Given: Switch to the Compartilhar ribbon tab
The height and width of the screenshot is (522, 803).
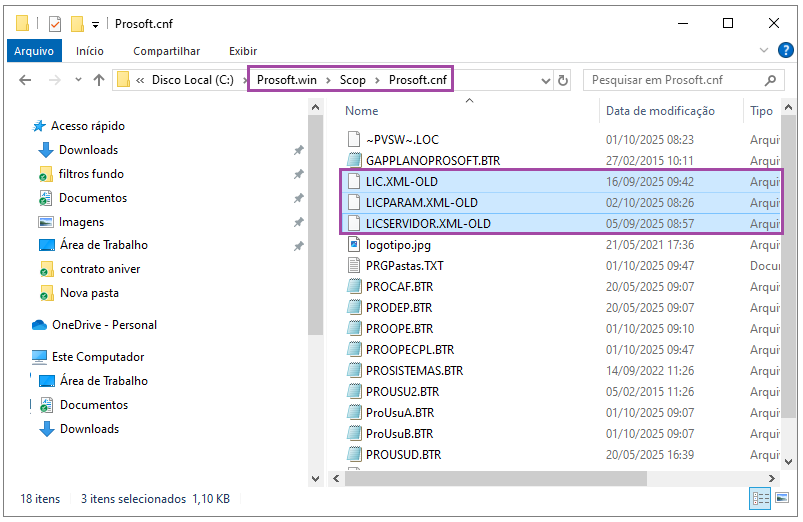Looking at the screenshot, I should tap(166, 51).
